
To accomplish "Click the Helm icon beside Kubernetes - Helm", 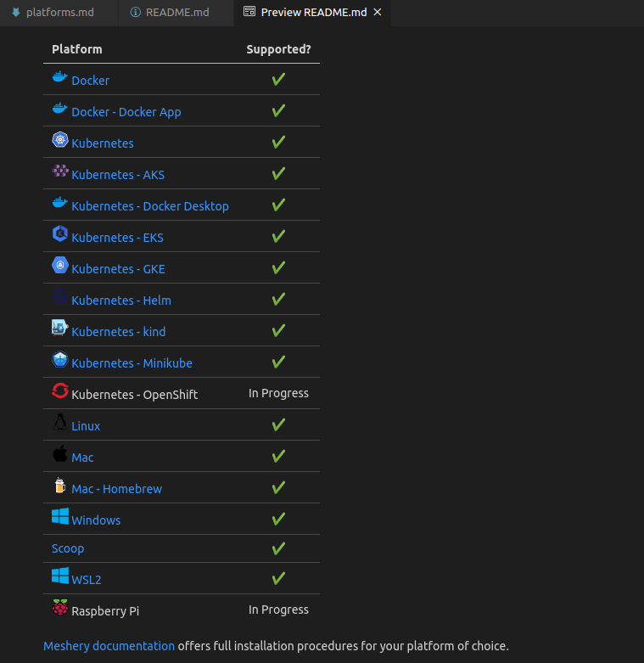I will tap(60, 296).
